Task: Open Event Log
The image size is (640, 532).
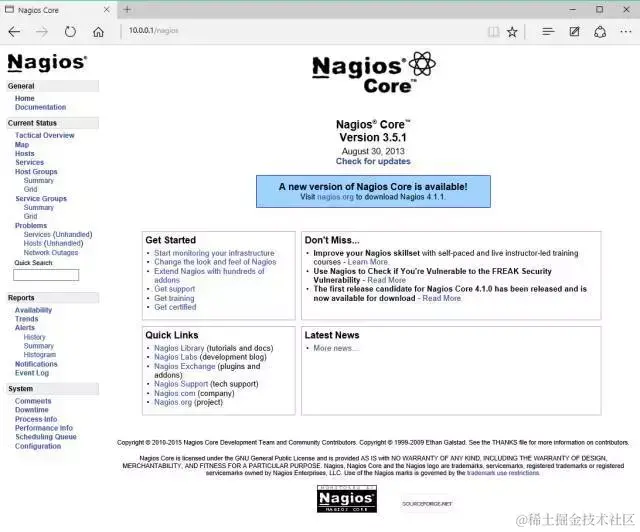Action: (32, 373)
